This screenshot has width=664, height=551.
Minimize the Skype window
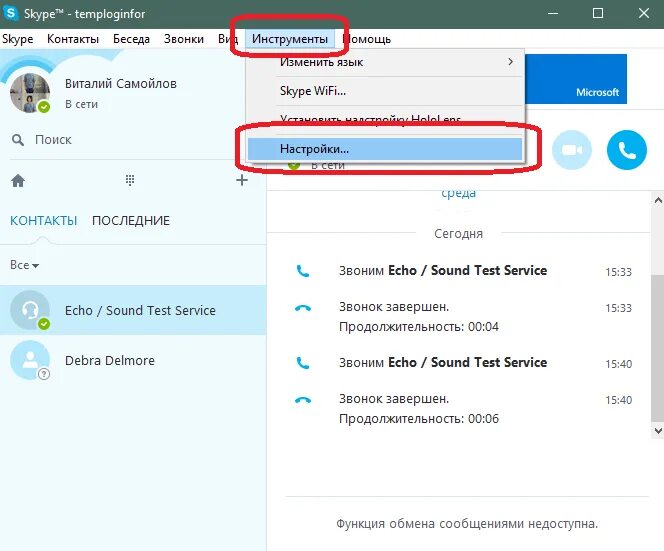point(553,14)
